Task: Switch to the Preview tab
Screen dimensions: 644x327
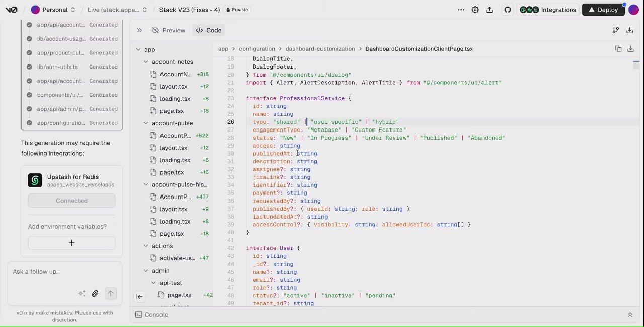Action: [169, 30]
